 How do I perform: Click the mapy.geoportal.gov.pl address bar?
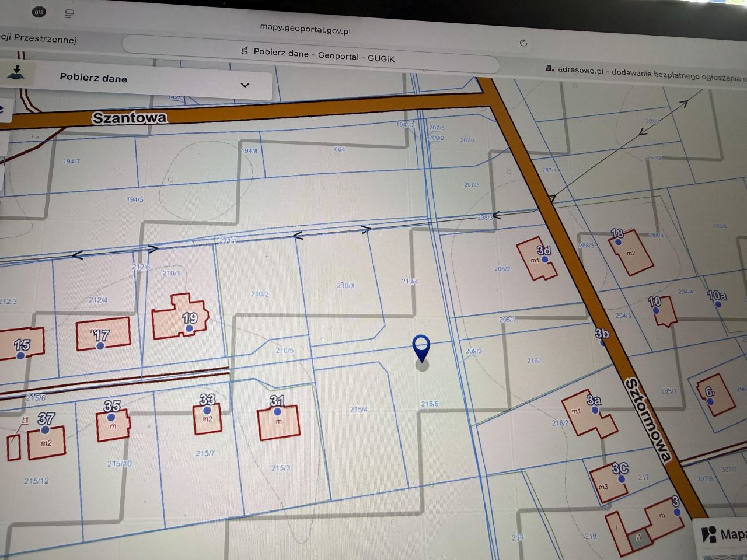[305, 29]
